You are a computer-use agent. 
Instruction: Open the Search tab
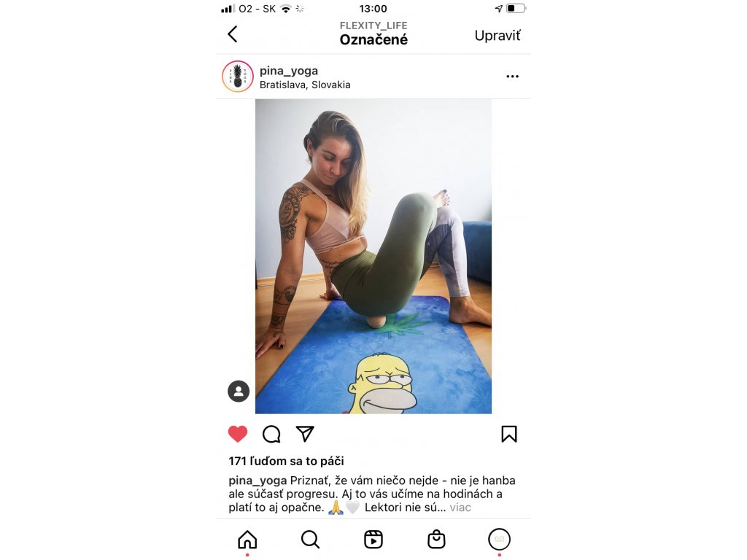310,540
